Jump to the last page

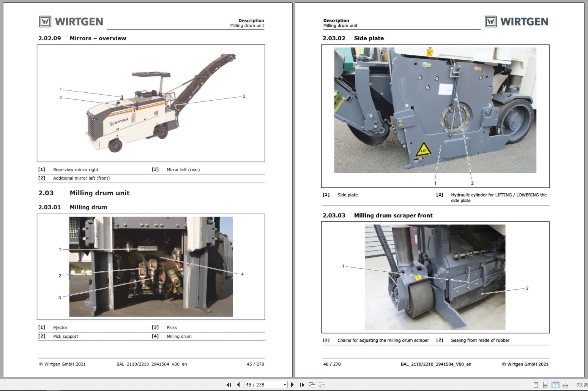click(302, 385)
